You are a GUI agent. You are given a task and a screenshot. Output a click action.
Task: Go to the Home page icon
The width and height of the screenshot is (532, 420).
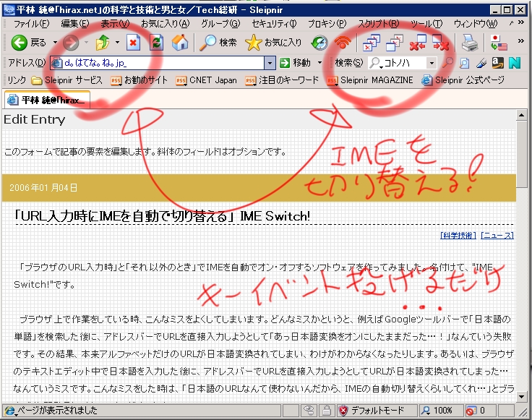pos(179,43)
